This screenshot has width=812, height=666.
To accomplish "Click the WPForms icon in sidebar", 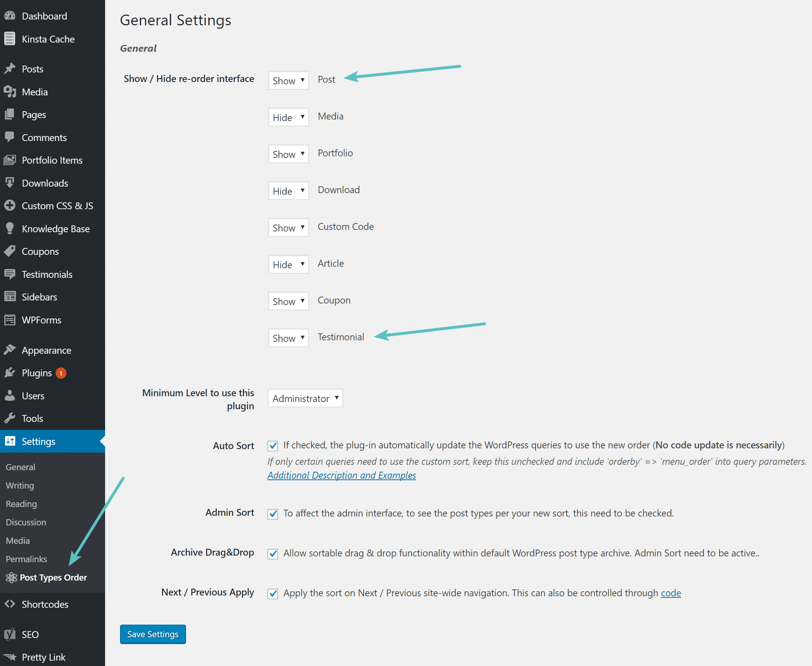I will tap(10, 320).
